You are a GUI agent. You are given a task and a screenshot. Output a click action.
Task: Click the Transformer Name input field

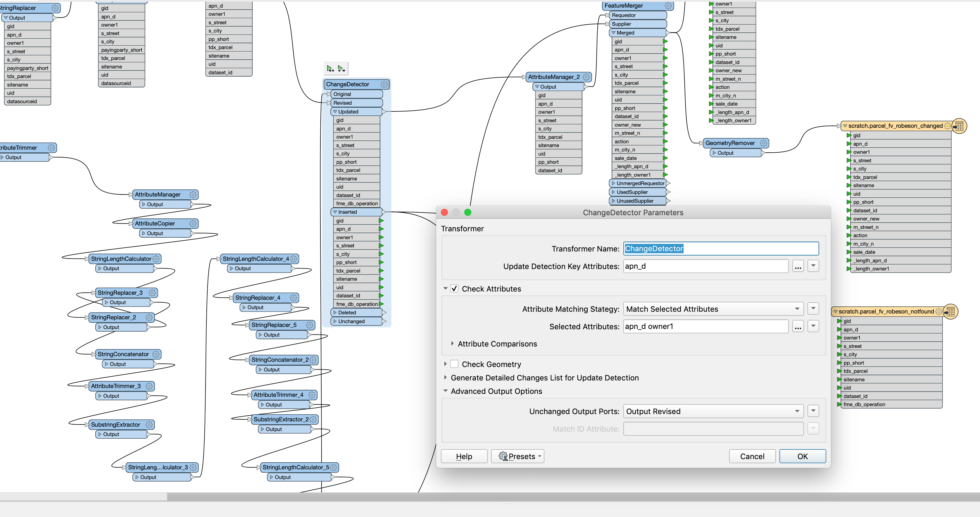721,249
